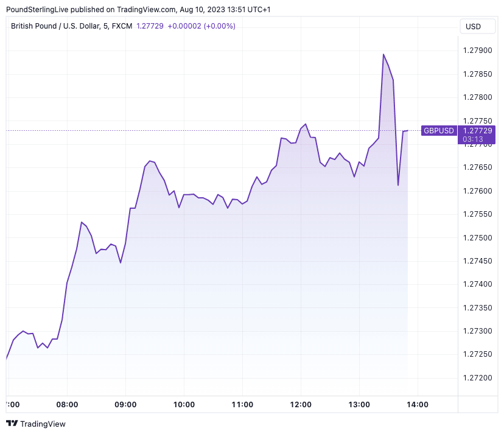Click the GBPUSD symbol tag
This screenshot has height=434, width=504.
pos(439,130)
